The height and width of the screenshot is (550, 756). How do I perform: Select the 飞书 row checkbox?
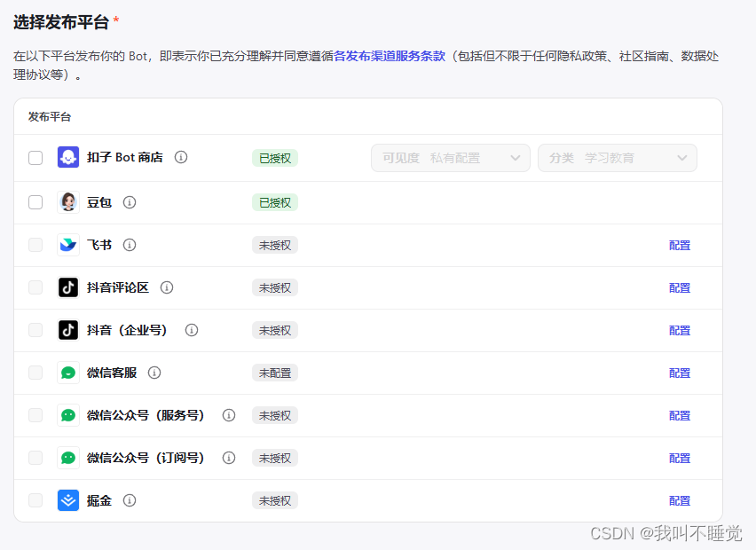click(35, 245)
